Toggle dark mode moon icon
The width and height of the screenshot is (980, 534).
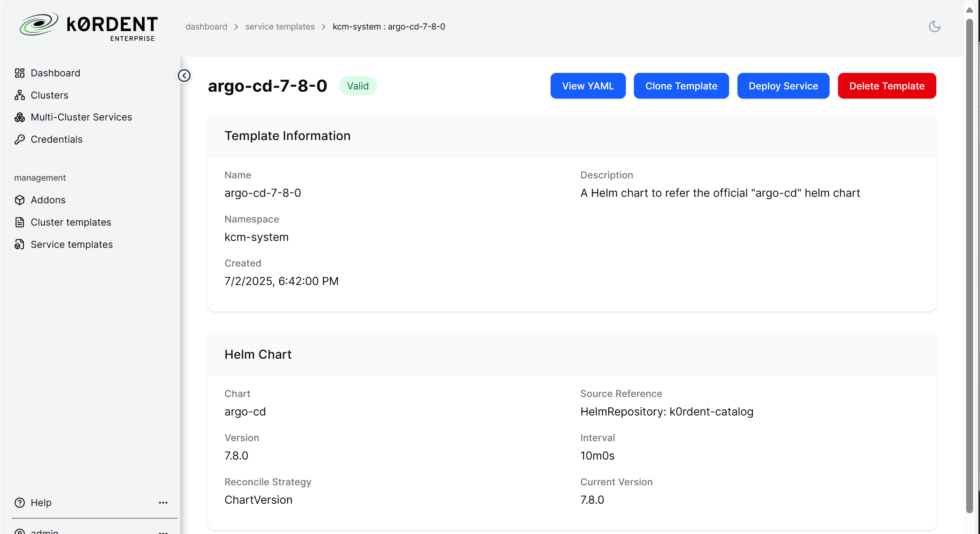pyautogui.click(x=934, y=26)
